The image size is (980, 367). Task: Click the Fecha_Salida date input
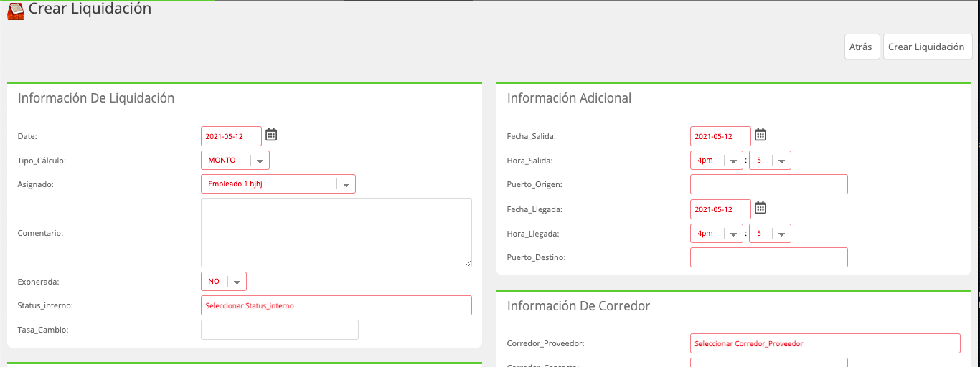[x=720, y=136]
